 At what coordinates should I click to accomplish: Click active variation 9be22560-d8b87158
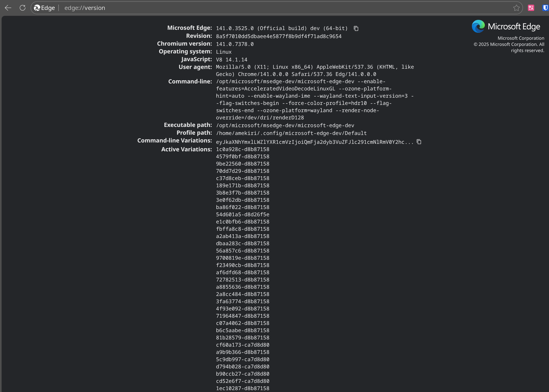point(243,164)
